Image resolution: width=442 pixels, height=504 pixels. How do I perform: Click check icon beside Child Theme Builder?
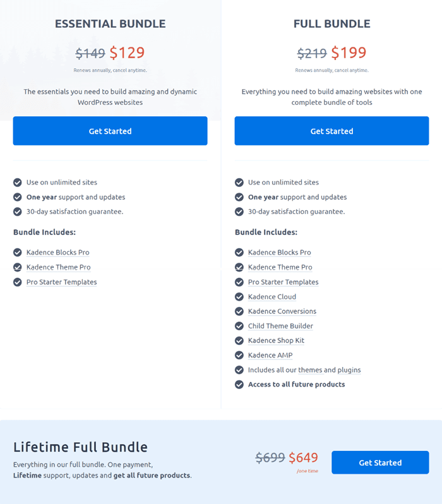click(x=239, y=326)
